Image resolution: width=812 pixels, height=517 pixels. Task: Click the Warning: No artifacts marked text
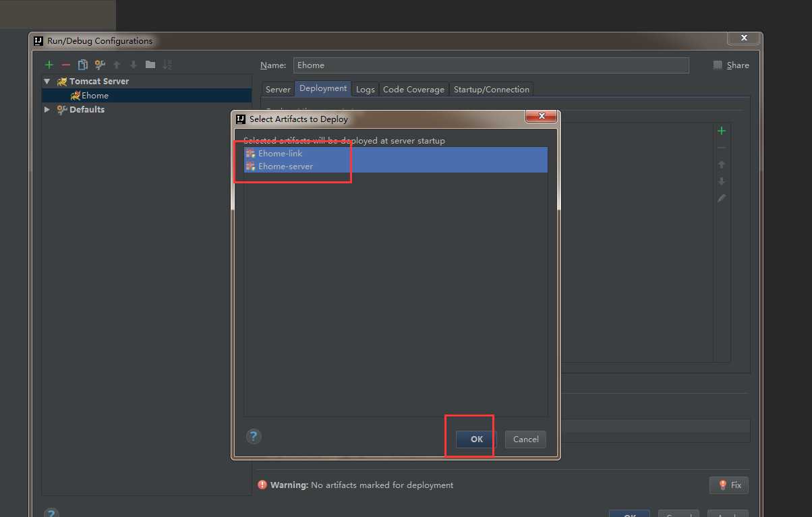click(361, 485)
